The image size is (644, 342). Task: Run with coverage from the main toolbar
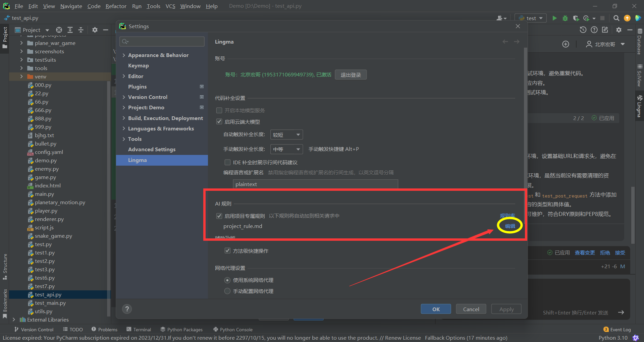click(x=576, y=18)
